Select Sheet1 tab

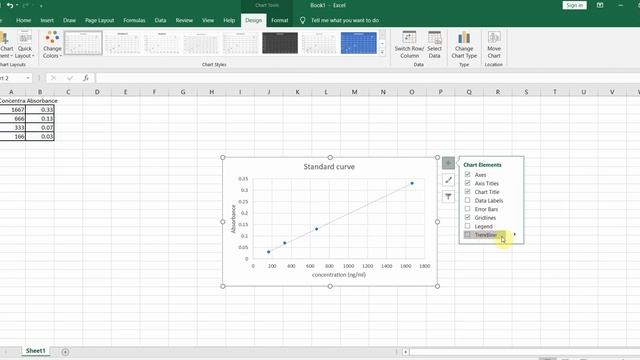(x=36, y=351)
